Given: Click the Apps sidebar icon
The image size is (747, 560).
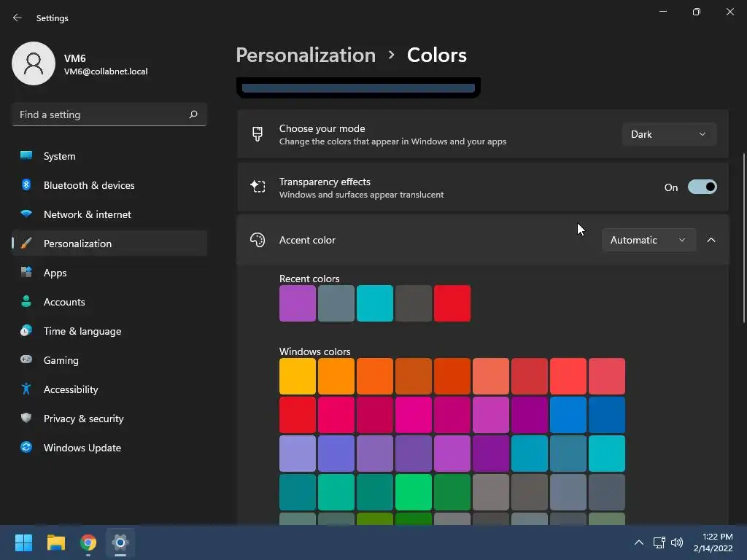Looking at the screenshot, I should tap(26, 273).
